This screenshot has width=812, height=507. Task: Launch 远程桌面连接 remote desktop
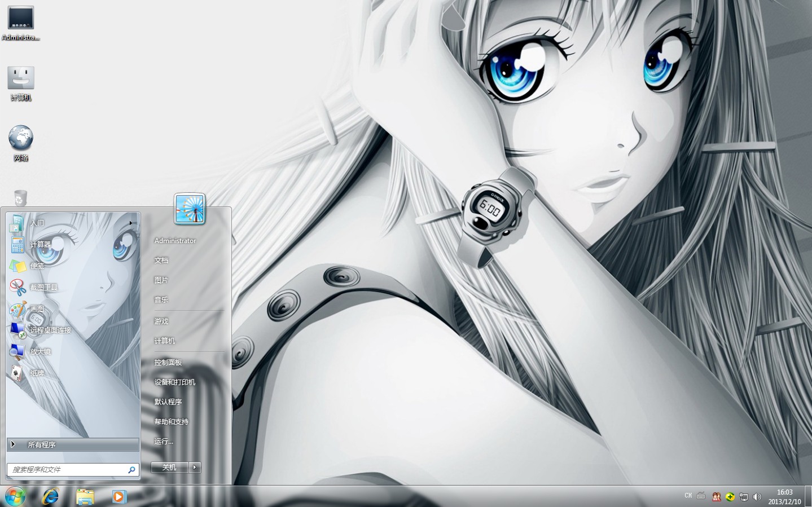click(x=72, y=330)
